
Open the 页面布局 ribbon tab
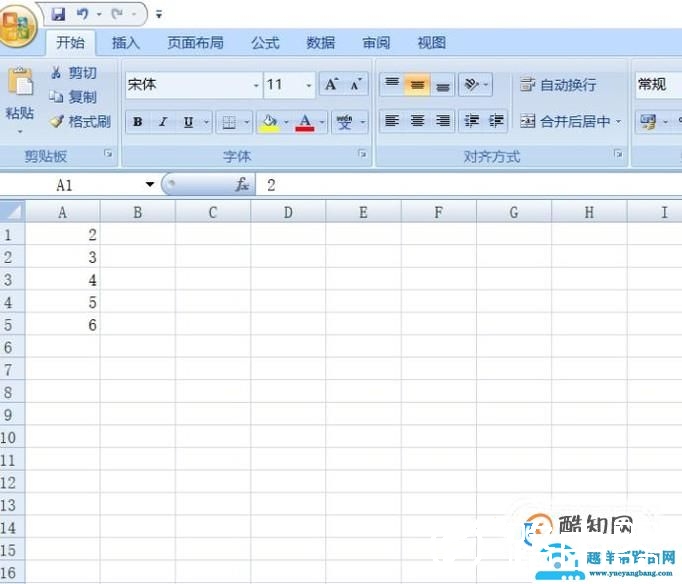click(196, 43)
